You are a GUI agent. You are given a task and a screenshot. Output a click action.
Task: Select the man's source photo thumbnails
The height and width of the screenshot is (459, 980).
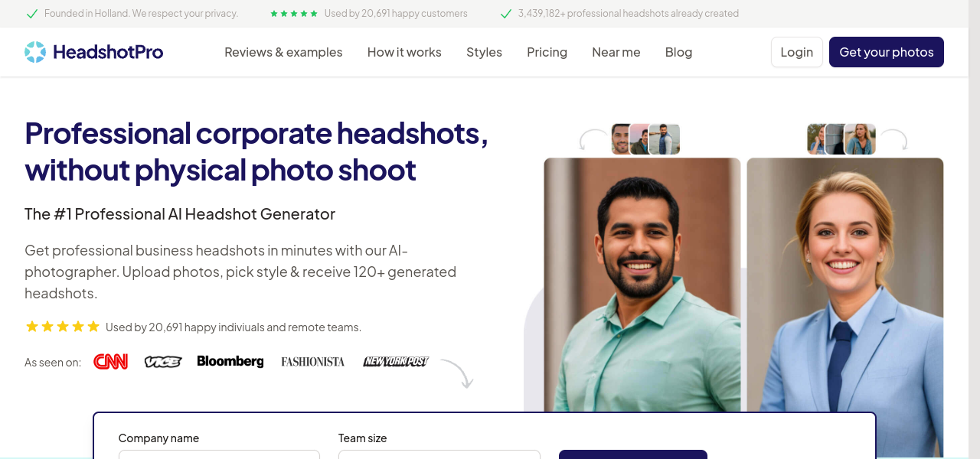645,139
